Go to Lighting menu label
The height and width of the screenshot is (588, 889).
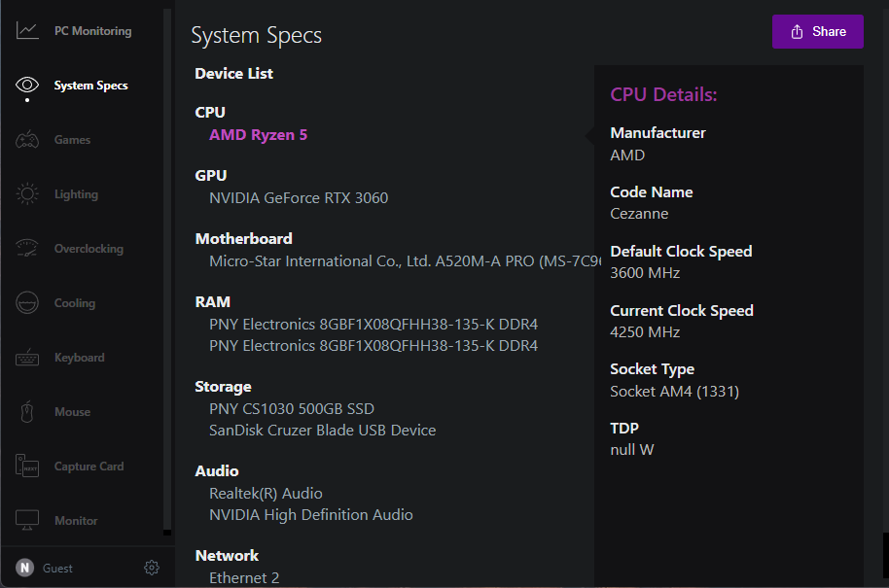tap(76, 194)
